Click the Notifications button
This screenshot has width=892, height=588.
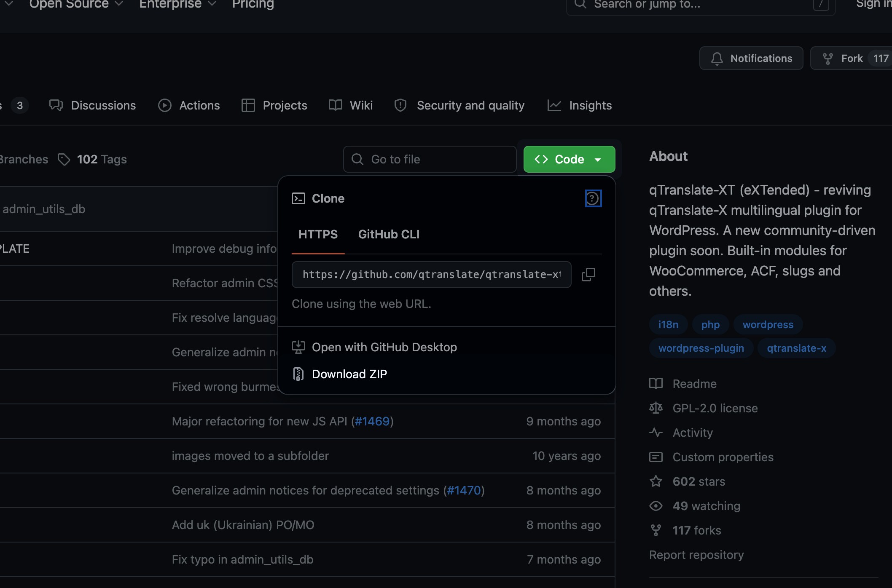(751, 59)
